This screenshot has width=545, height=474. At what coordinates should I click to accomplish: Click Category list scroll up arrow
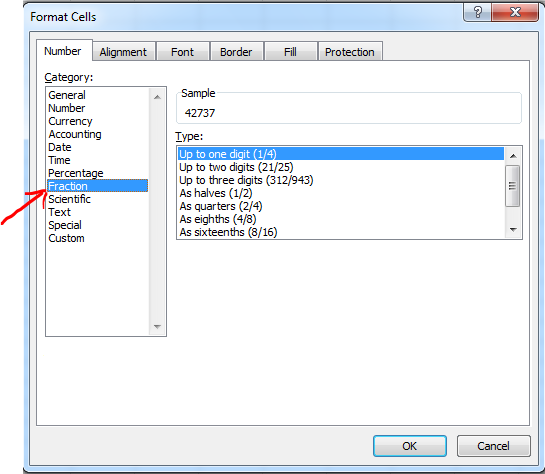[157, 97]
